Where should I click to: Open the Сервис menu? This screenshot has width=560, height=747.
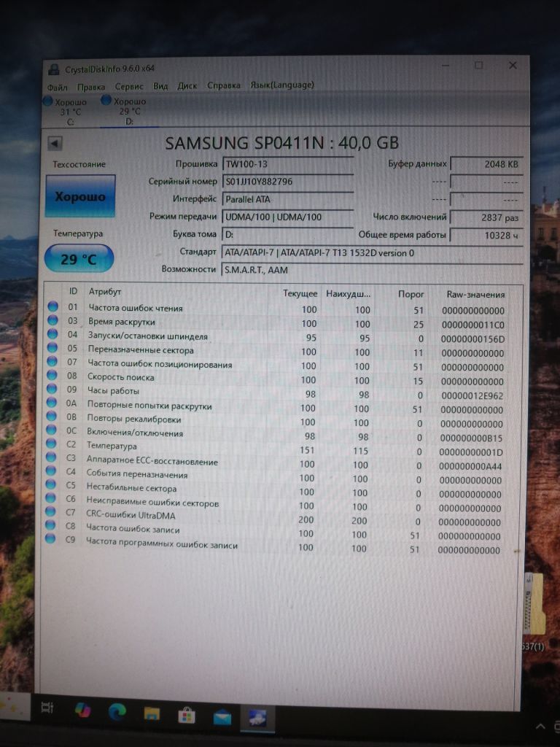coord(129,87)
